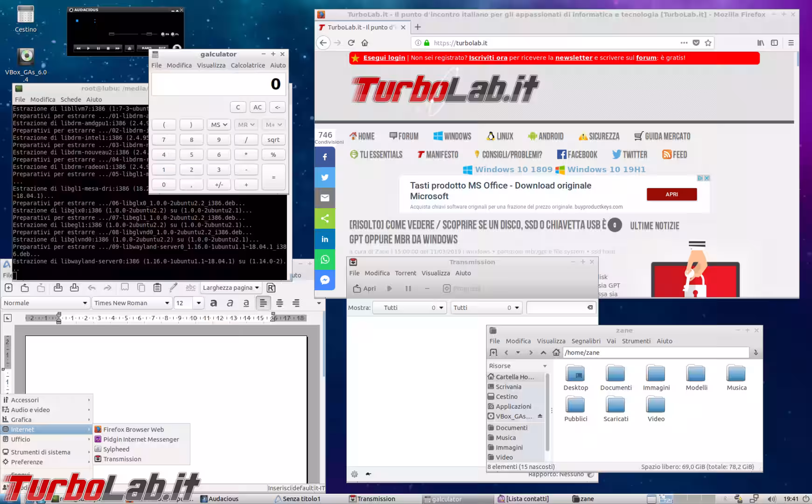Select Pidgin Internet Messenger from the Internet submenu
The width and height of the screenshot is (812, 504).
[x=140, y=439]
